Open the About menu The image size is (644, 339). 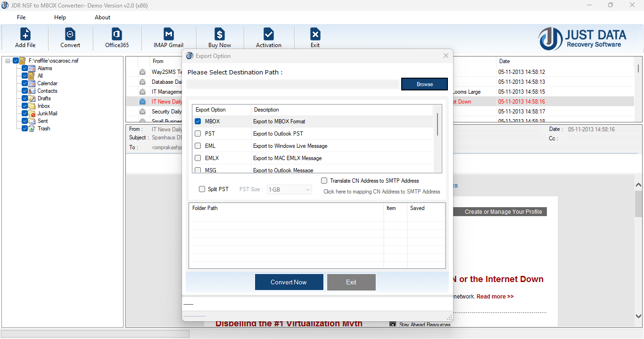click(102, 17)
